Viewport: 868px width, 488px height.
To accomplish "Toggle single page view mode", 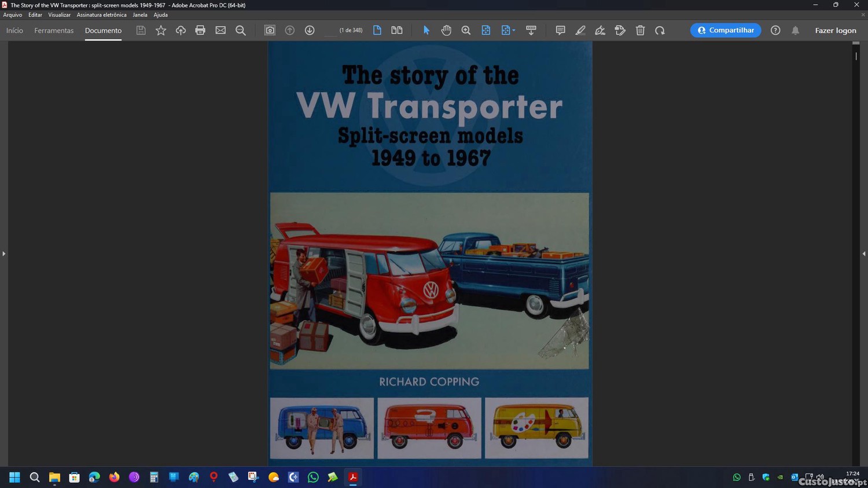I will pyautogui.click(x=377, y=30).
